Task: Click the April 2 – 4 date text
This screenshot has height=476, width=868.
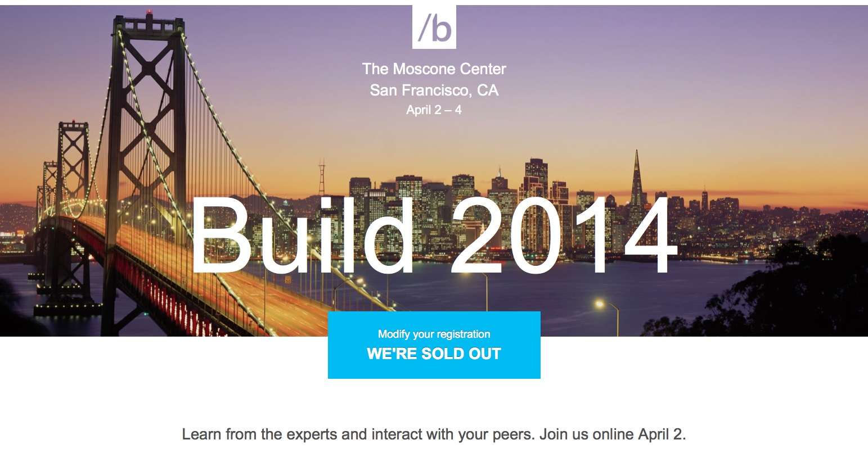Action: click(434, 110)
